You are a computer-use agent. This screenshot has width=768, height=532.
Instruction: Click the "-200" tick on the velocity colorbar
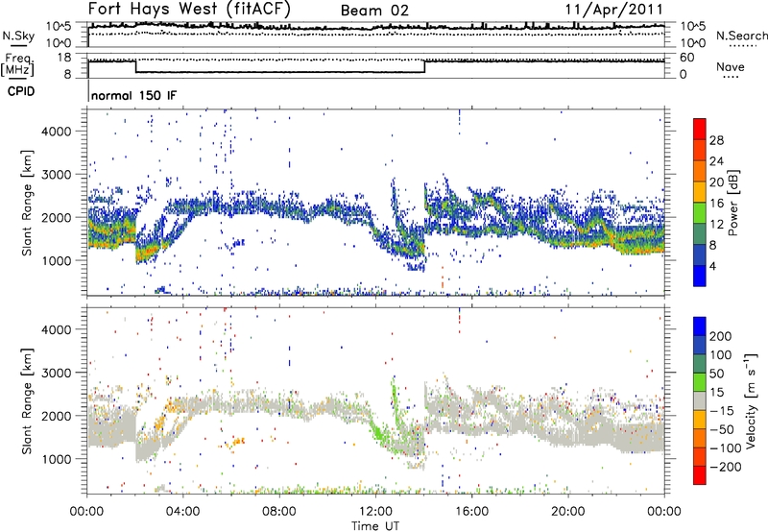tap(725, 467)
